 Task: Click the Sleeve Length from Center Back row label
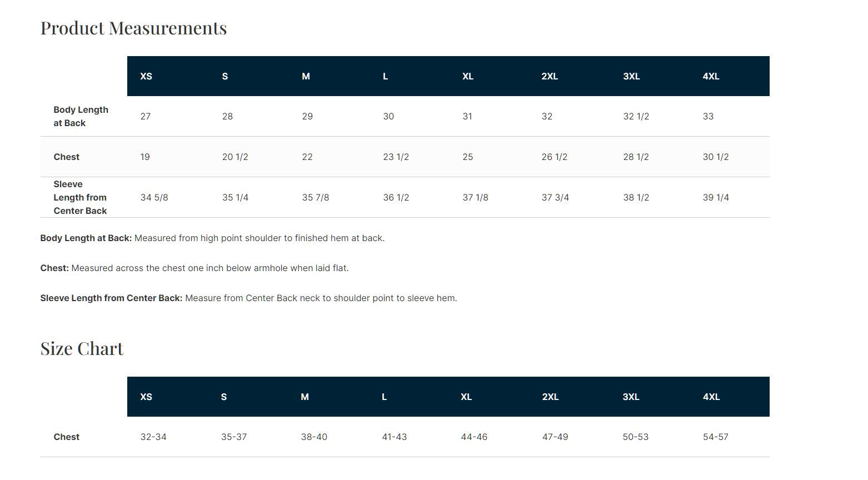click(x=80, y=197)
